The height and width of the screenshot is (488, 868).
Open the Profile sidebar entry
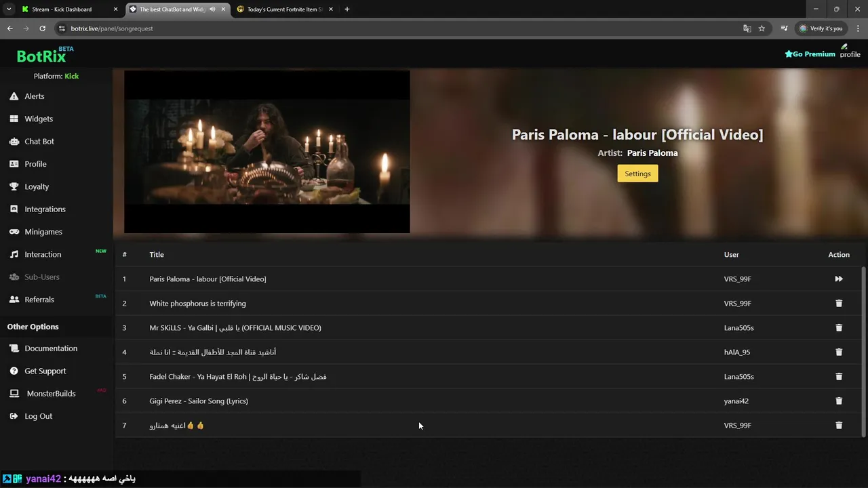tap(35, 164)
